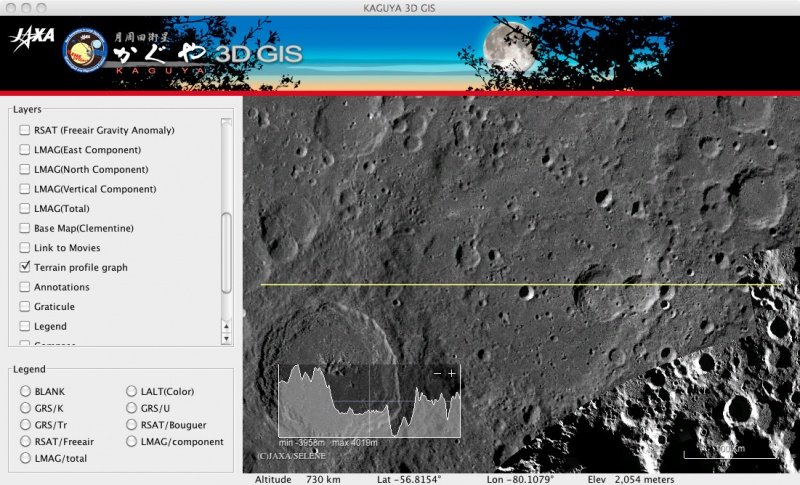The image size is (800, 485).
Task: Turn on the Graticule layer
Action: click(25, 307)
